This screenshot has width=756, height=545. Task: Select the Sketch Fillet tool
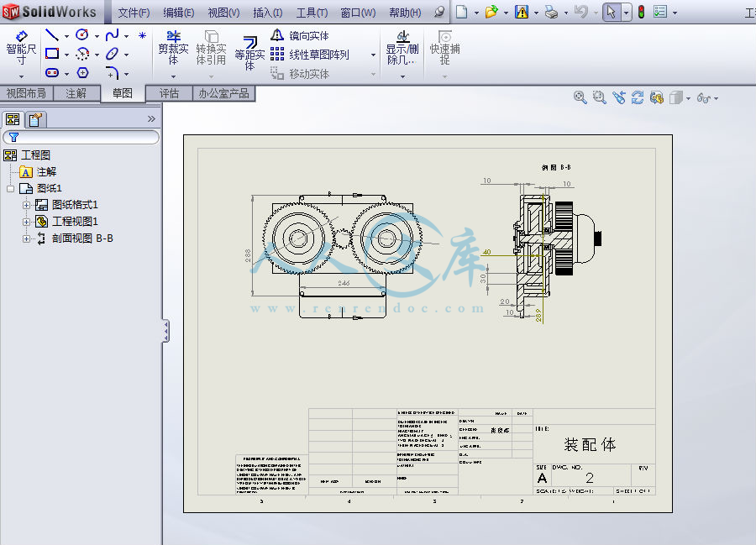point(112,73)
